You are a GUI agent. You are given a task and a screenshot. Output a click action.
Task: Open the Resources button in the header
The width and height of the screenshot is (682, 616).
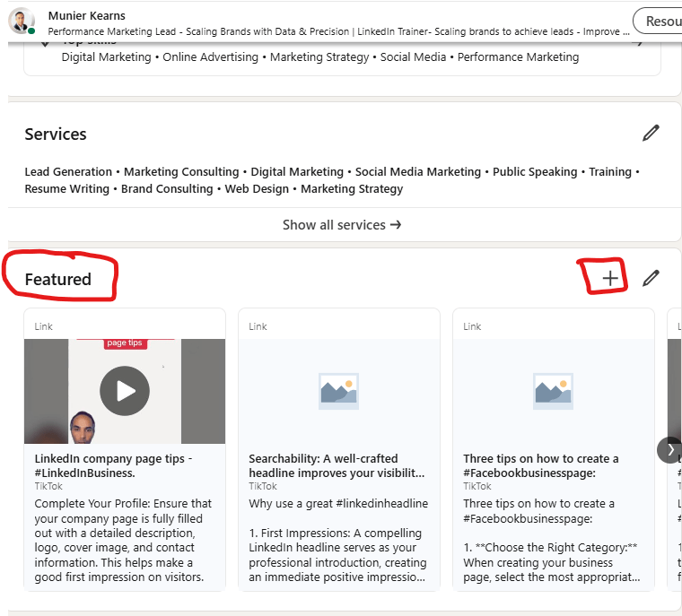click(660, 22)
